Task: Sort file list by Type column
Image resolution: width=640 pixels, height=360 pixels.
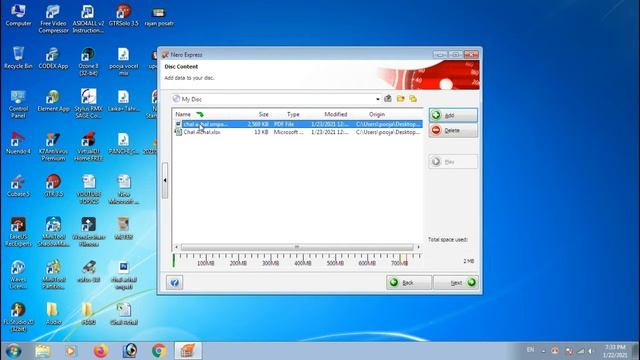Action: point(293,114)
